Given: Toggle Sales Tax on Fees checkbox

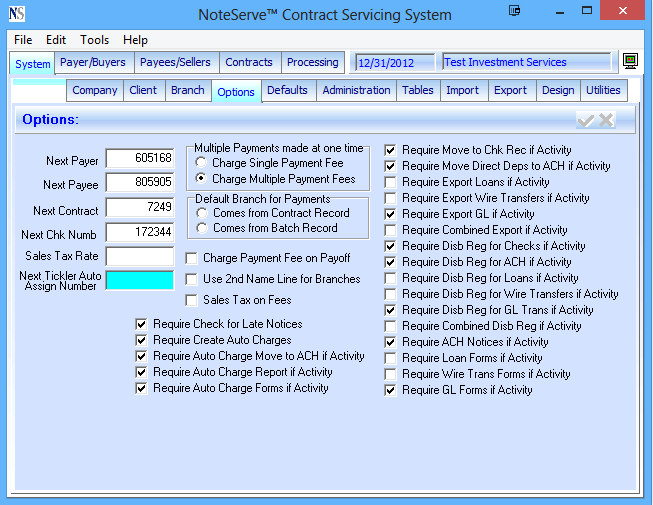Looking at the screenshot, I should 192,300.
